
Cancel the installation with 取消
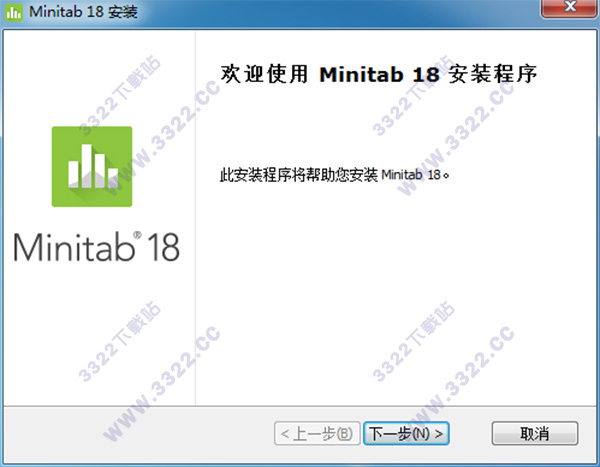[535, 433]
